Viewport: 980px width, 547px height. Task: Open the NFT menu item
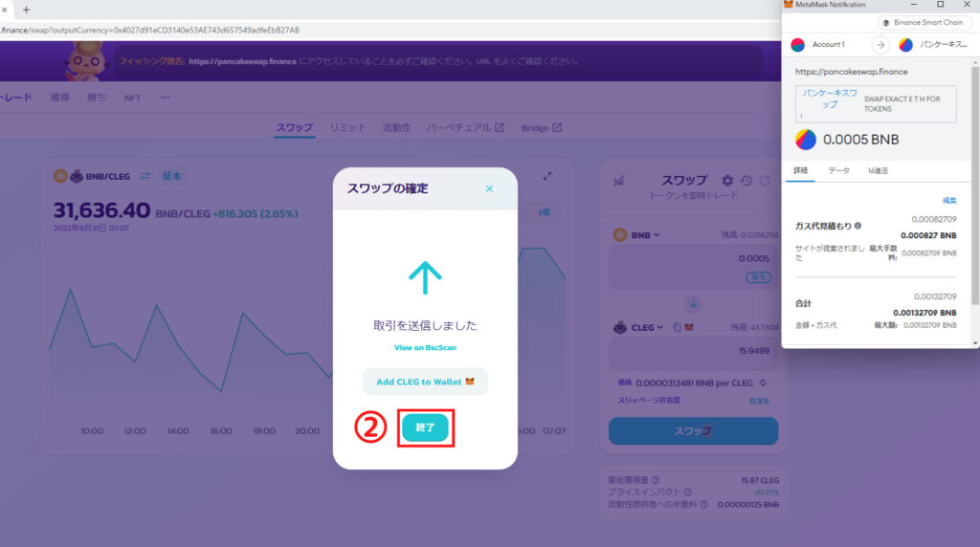[132, 98]
